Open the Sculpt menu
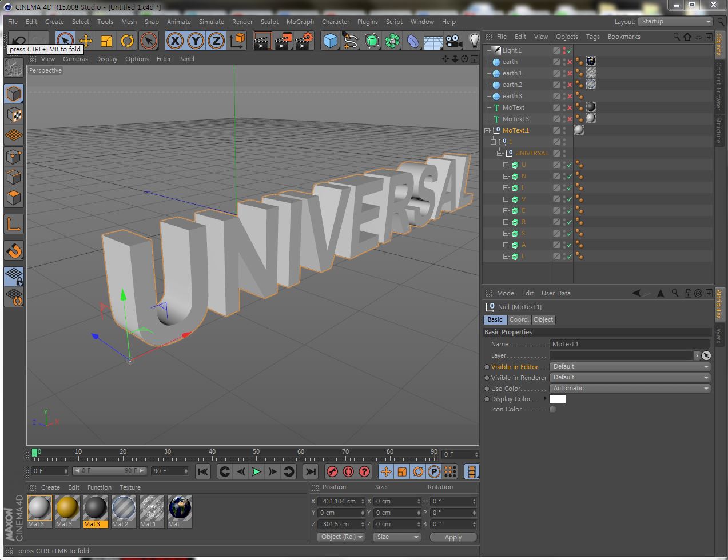728x560 pixels. (x=269, y=22)
